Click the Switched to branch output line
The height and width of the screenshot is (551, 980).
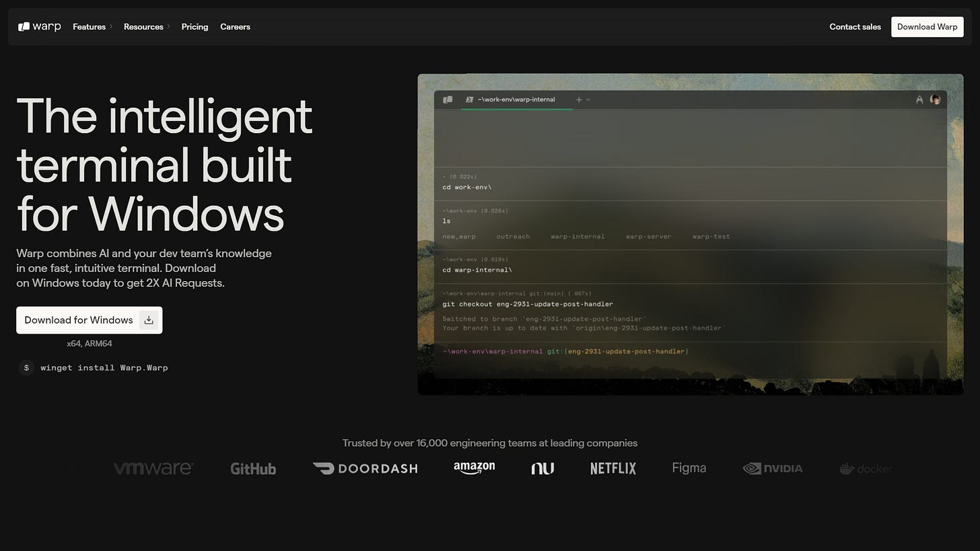[545, 319]
